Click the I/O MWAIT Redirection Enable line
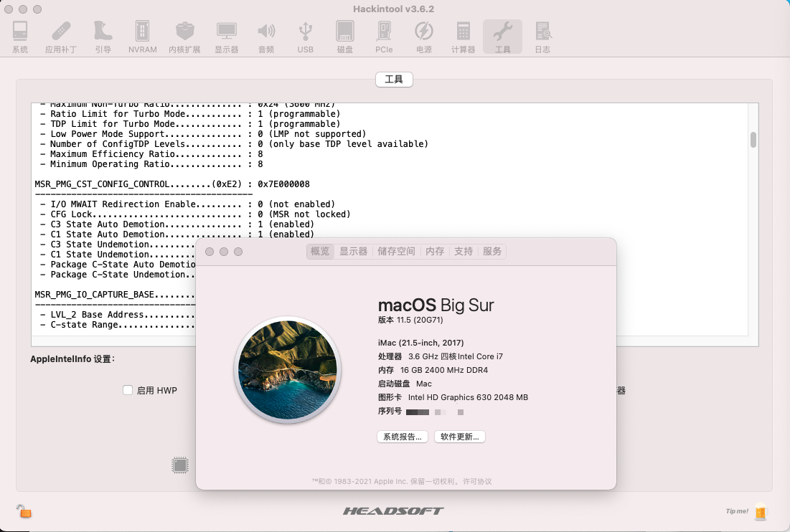The height and width of the screenshot is (532, 790). (187, 204)
